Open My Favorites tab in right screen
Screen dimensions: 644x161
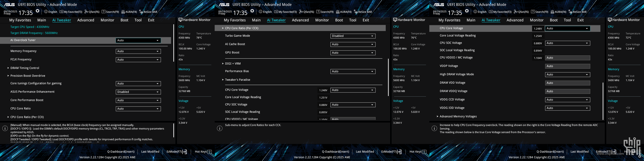click(449, 20)
